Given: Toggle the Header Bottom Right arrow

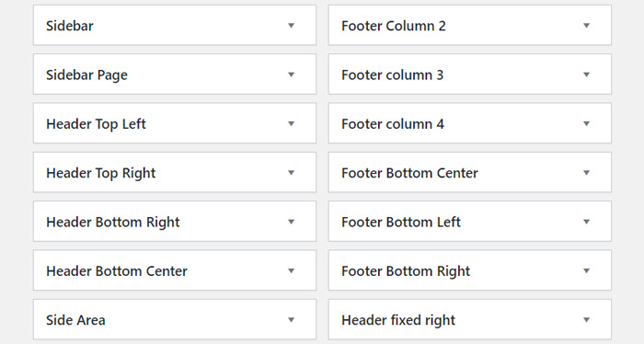Looking at the screenshot, I should [292, 222].
